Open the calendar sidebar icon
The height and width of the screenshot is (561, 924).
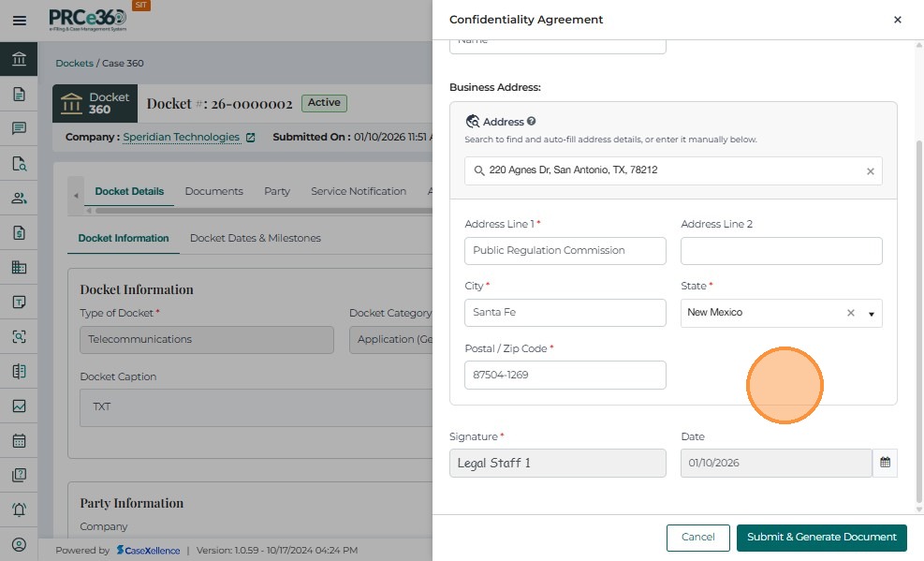pyautogui.click(x=19, y=440)
